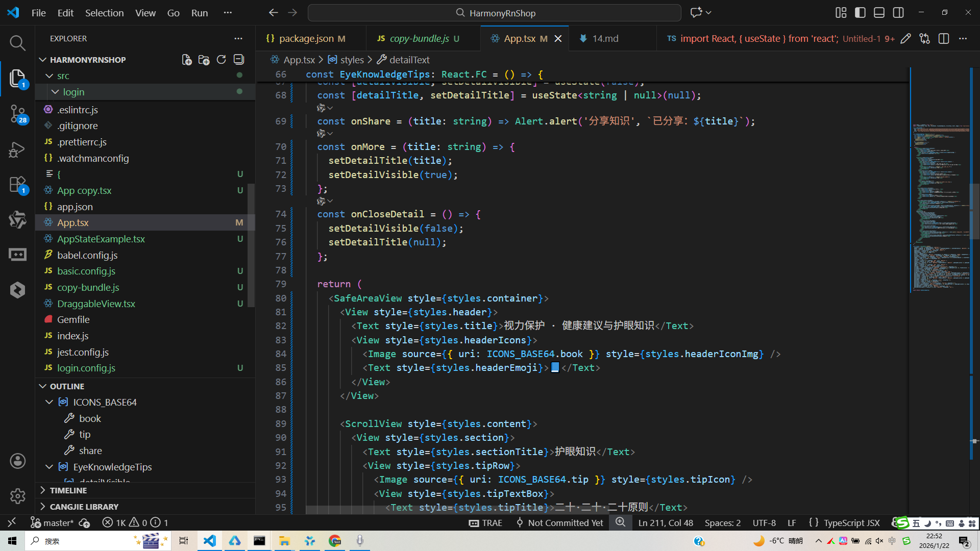This screenshot has height=551, width=980.
Task: Expand the TIMELINE section
Action: pyautogui.click(x=68, y=490)
